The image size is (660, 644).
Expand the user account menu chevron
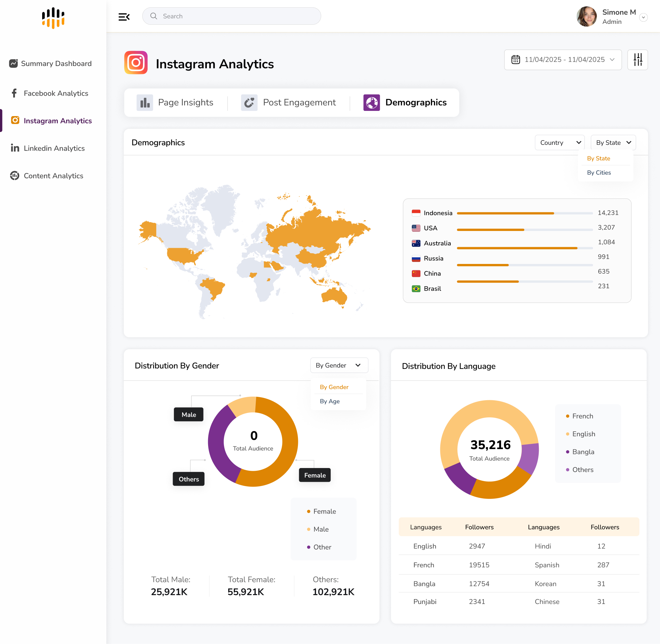click(643, 17)
